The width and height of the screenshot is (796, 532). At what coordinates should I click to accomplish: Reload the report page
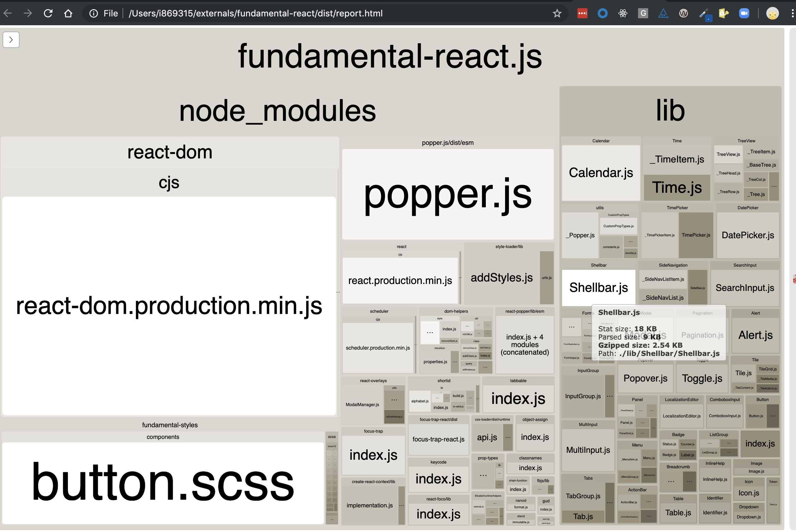48,14
